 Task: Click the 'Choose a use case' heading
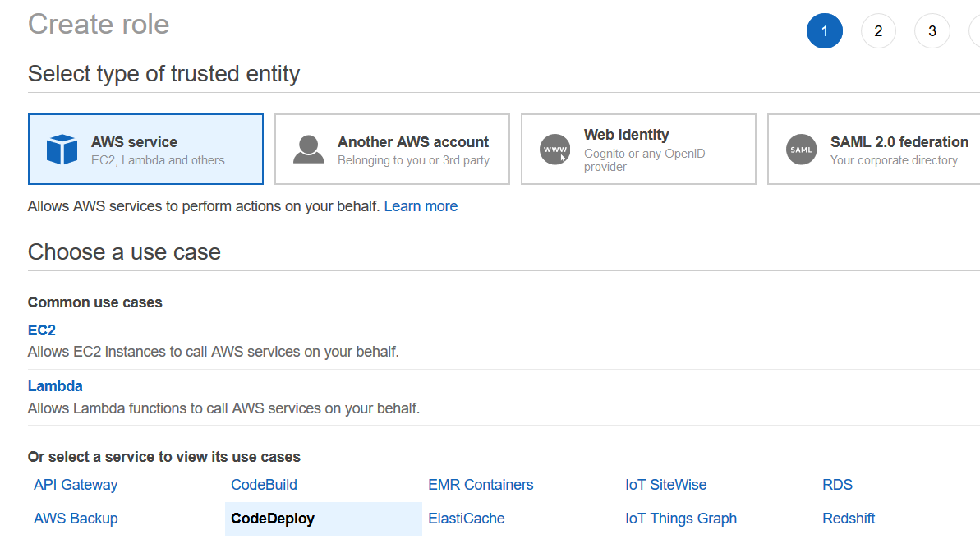[124, 252]
